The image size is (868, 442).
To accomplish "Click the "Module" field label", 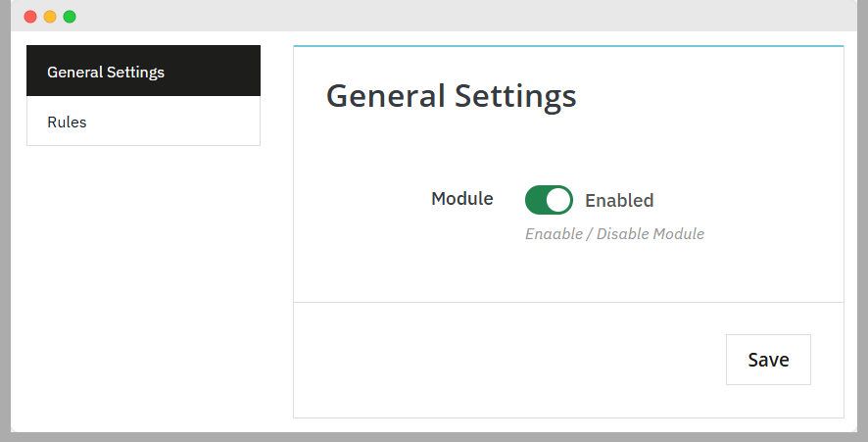I will click(x=462, y=199).
